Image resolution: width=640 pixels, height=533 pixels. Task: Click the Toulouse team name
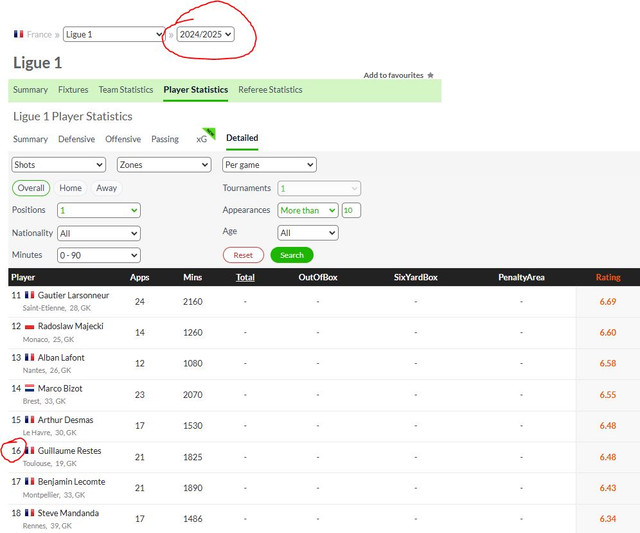pyautogui.click(x=37, y=464)
